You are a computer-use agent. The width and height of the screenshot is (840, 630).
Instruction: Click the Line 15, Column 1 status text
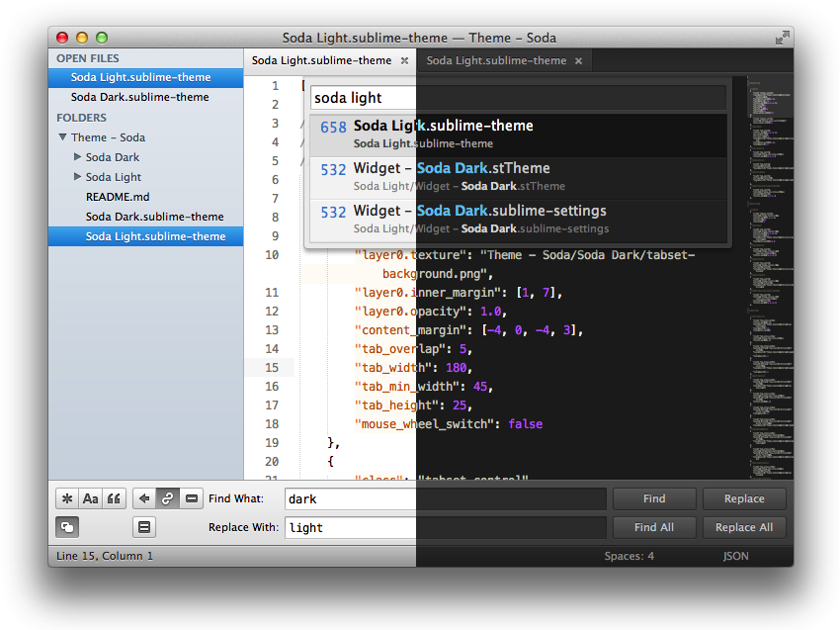(x=105, y=556)
